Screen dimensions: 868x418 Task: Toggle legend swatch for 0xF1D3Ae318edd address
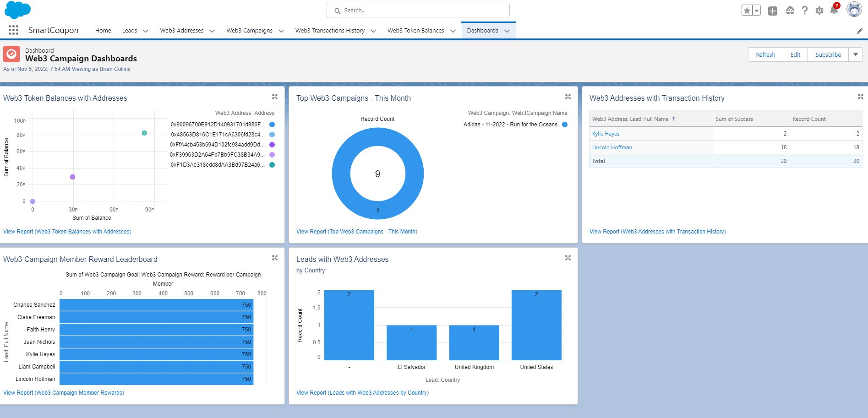[x=272, y=165]
